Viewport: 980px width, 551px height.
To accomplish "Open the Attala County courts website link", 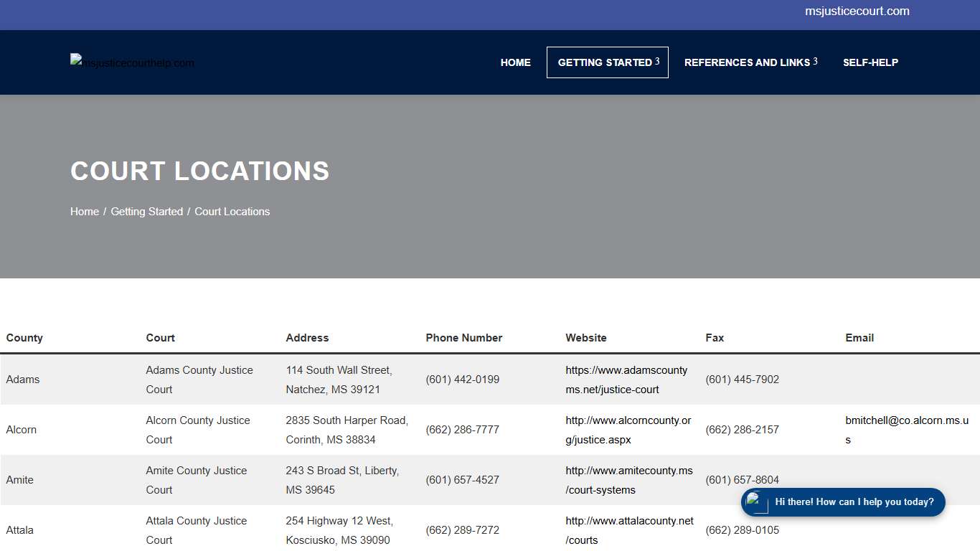I will pyautogui.click(x=629, y=530).
